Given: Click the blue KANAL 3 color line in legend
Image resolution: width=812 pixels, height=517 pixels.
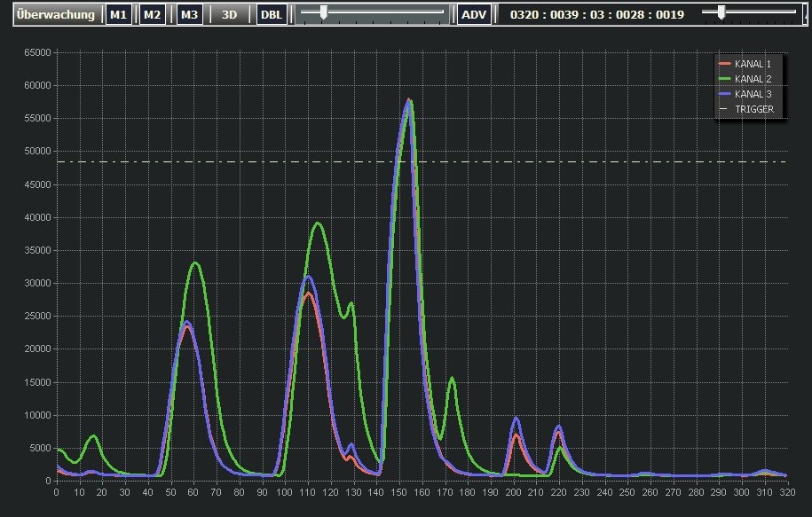Looking at the screenshot, I should point(724,94).
